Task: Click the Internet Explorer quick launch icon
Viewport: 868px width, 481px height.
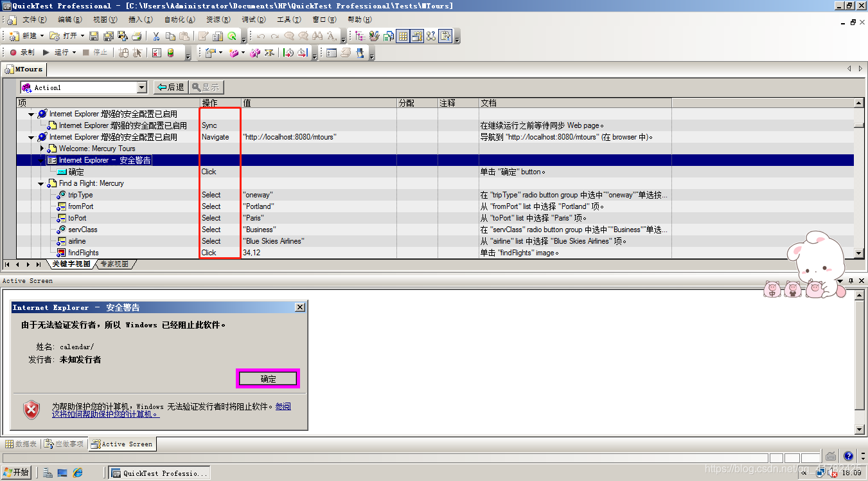Action: coord(78,473)
